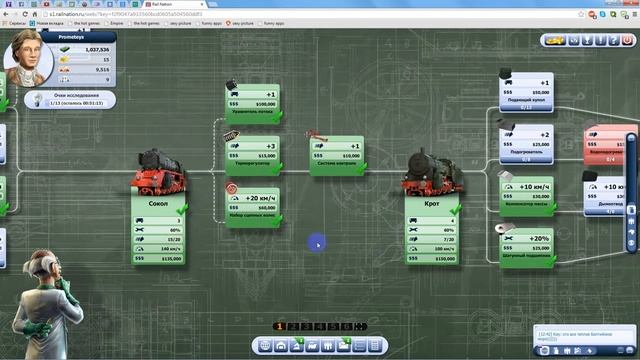Select the +1 wagon upgrade costing $100,000

253,104
